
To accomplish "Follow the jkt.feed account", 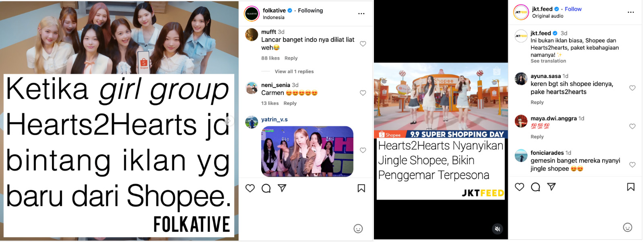I will (573, 9).
